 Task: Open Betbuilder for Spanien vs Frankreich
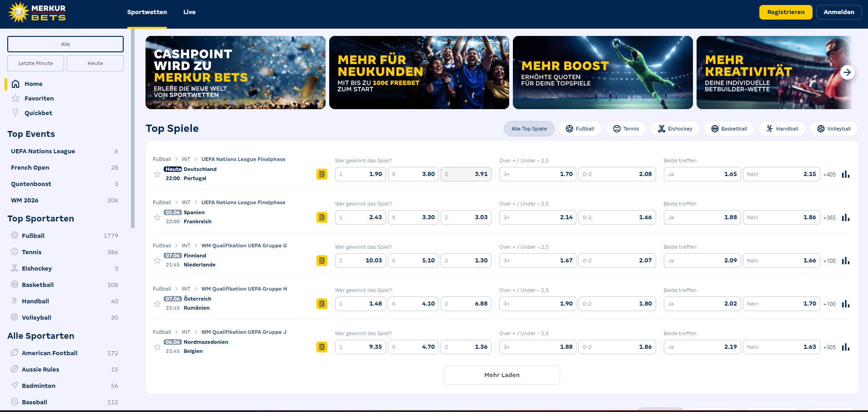pos(322,217)
